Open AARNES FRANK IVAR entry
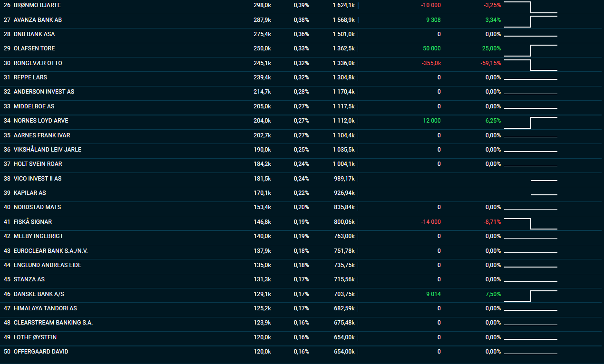This screenshot has width=604, height=364. 42,135
